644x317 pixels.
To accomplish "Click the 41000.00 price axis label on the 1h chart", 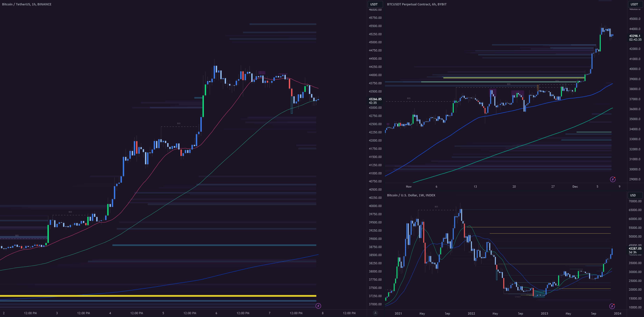I will click(375, 173).
